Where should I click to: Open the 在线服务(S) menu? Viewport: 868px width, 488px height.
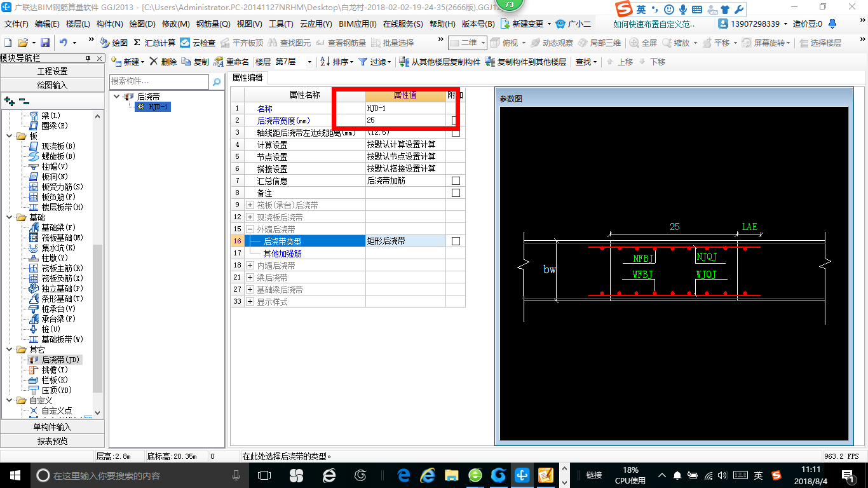click(x=403, y=24)
